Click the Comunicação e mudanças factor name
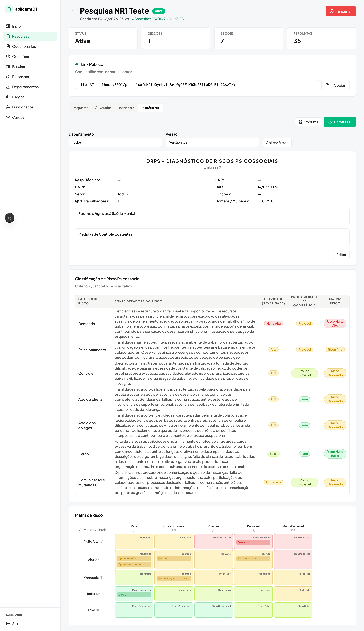 click(92, 482)
